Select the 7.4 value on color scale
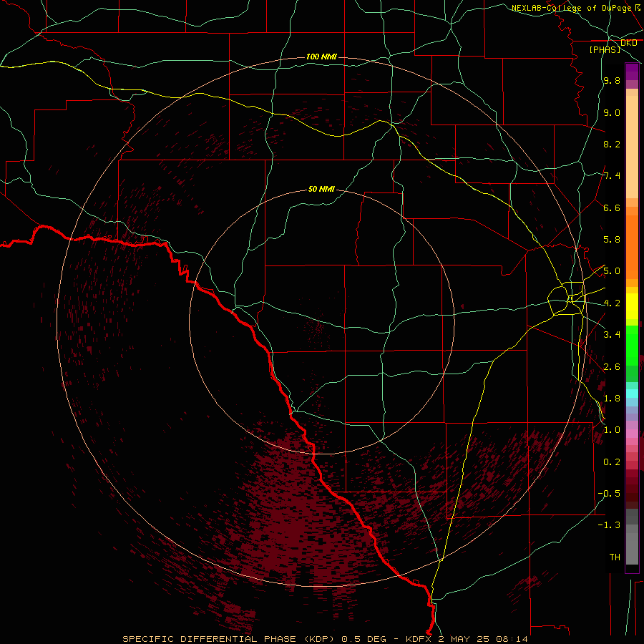This screenshot has width=644, height=644. [612, 176]
